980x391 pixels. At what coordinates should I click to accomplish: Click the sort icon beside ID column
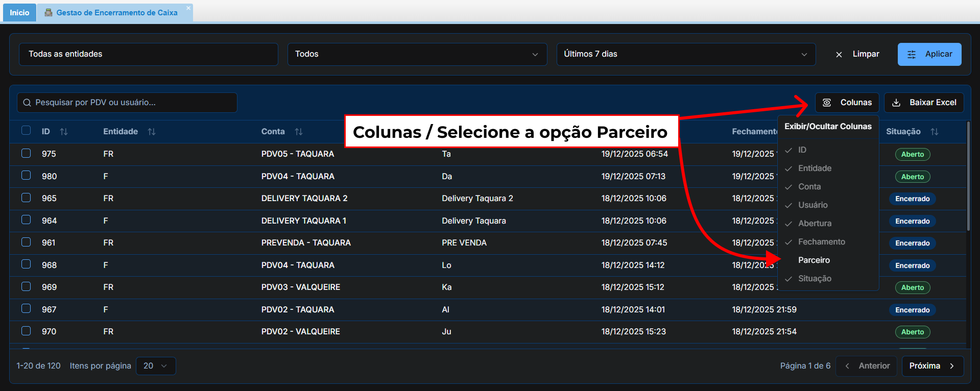pos(64,132)
